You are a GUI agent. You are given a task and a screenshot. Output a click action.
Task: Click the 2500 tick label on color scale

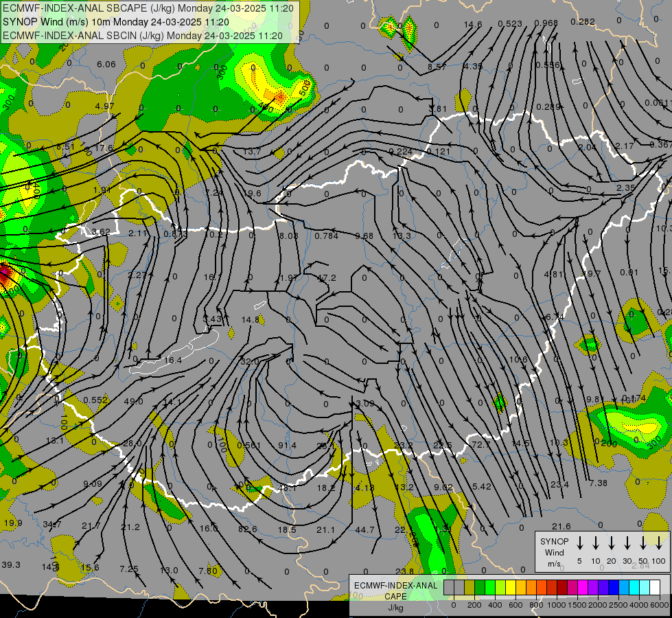click(x=618, y=605)
